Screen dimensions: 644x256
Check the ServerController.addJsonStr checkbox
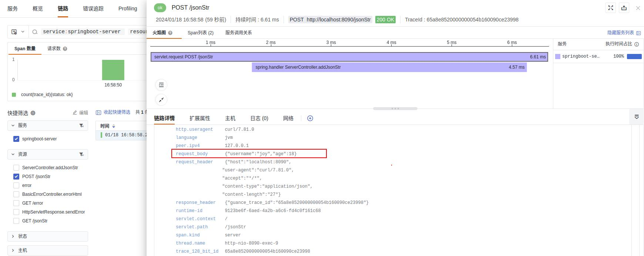pyautogui.click(x=16, y=168)
